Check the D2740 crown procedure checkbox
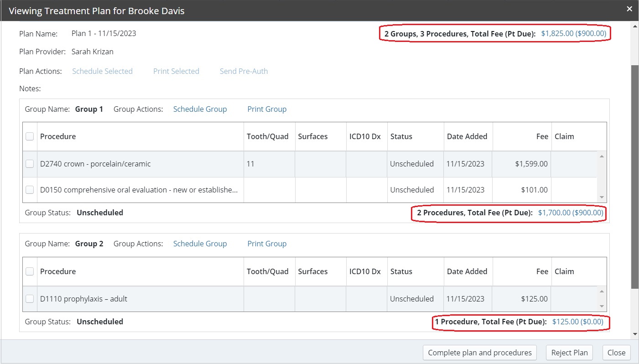This screenshot has height=364, width=639. [30, 164]
